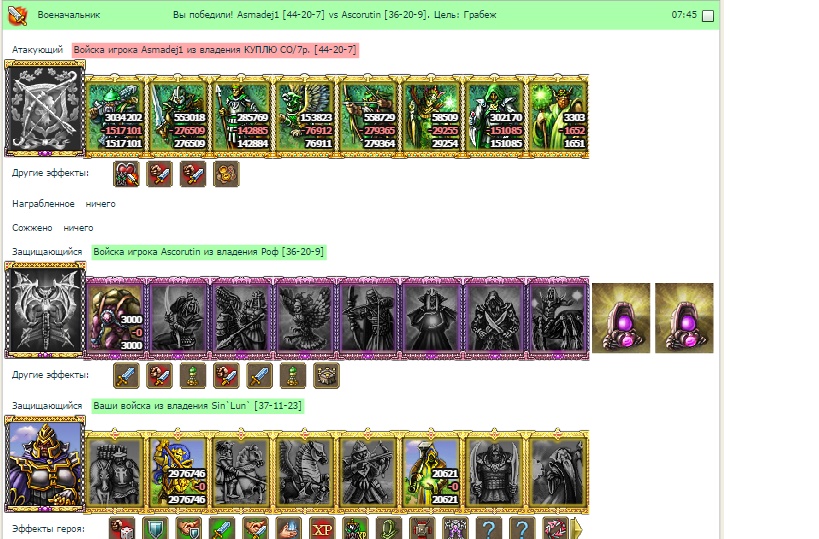Image resolution: width=819 pixels, height=539 pixels.
Task: Select the first purple orb artifact tile
Action: [621, 318]
